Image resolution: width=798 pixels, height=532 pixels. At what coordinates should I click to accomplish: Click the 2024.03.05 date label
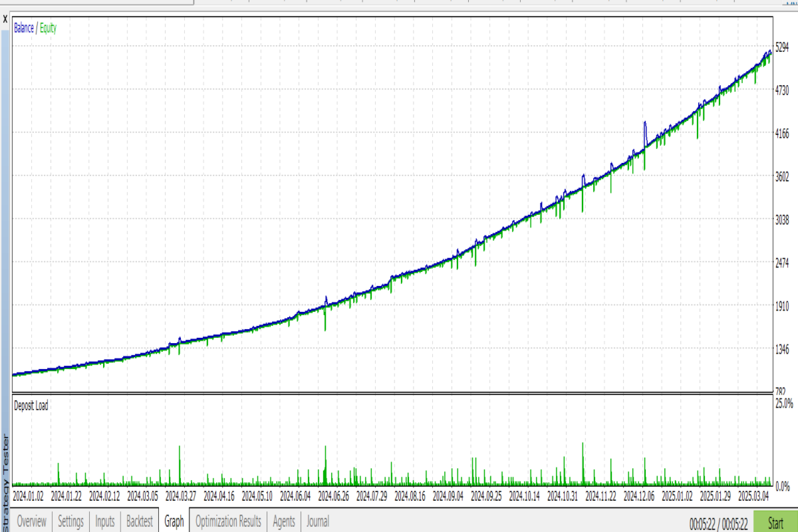point(142,495)
